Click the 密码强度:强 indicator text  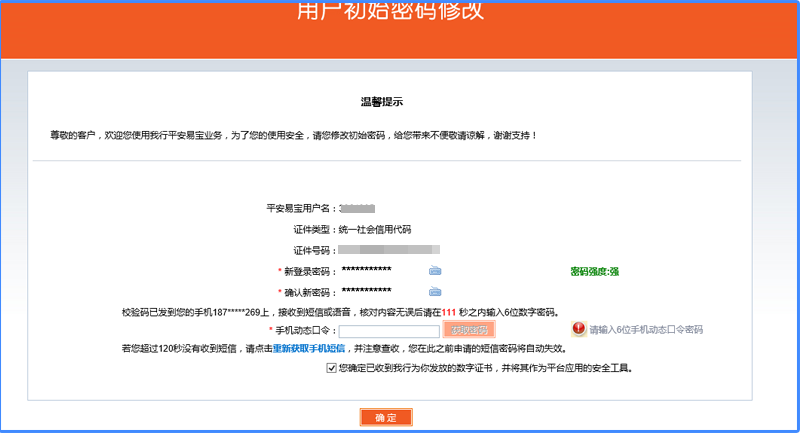click(595, 271)
